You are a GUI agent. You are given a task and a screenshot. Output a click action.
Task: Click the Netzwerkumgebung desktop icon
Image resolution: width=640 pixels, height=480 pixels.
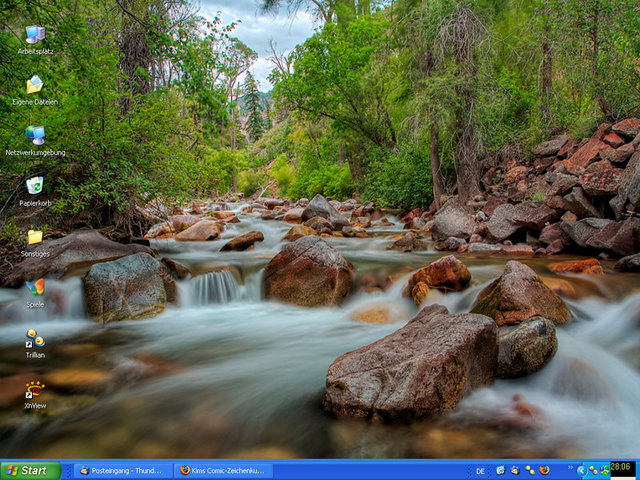[35, 136]
